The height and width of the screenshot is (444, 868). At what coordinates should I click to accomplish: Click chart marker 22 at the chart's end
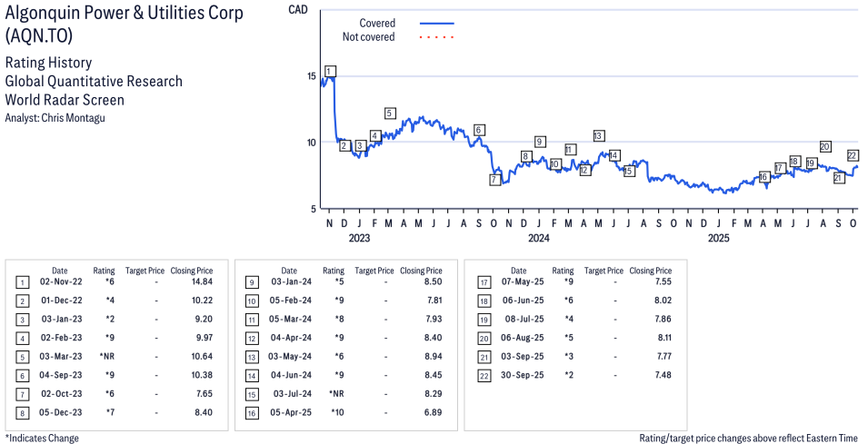853,155
